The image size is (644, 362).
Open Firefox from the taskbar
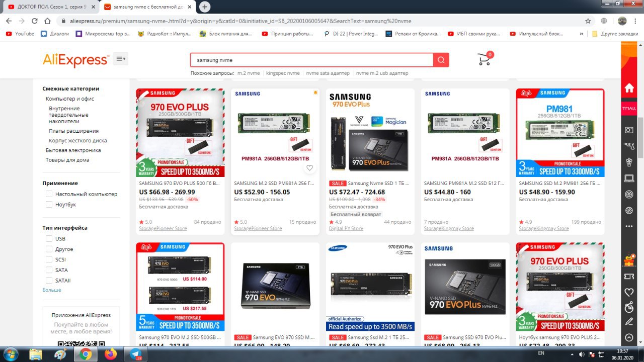tap(111, 354)
